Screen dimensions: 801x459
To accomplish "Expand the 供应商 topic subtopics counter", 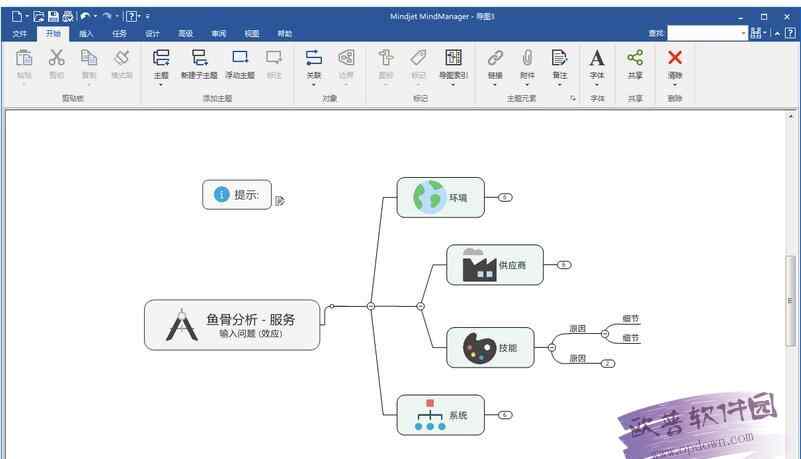I will (x=563, y=265).
